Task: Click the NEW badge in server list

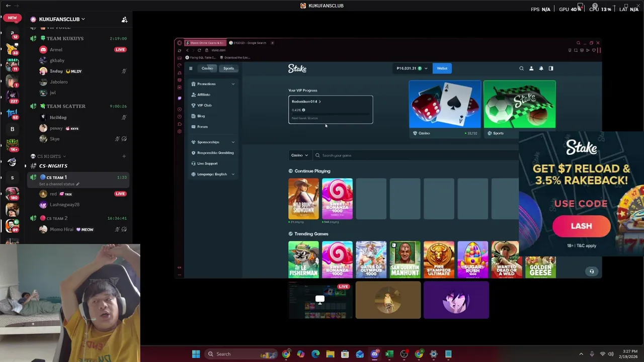Action: point(12,18)
